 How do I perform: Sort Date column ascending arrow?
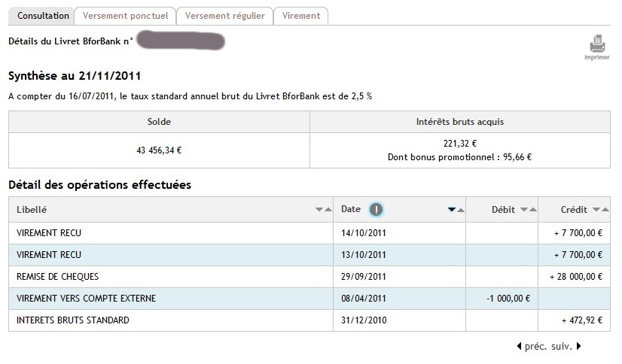[461, 210]
